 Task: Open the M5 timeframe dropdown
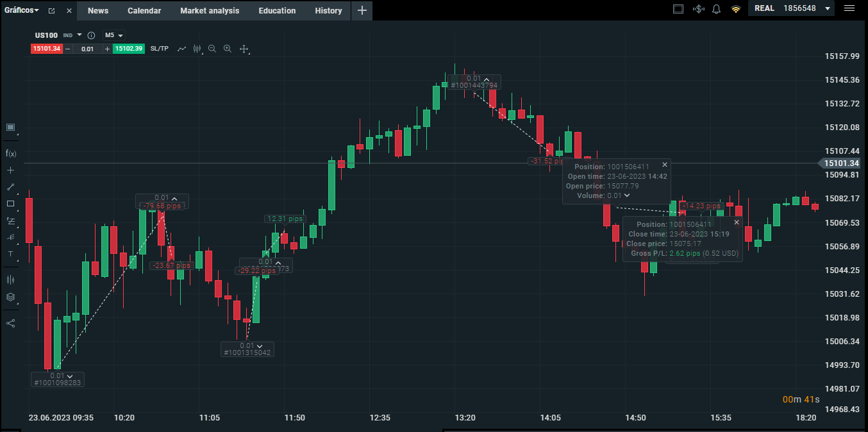point(113,35)
